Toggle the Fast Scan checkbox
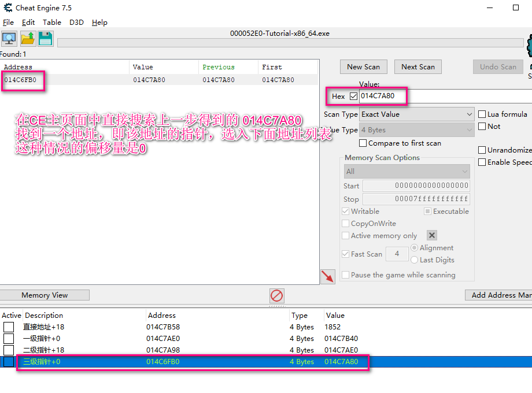 (x=345, y=254)
